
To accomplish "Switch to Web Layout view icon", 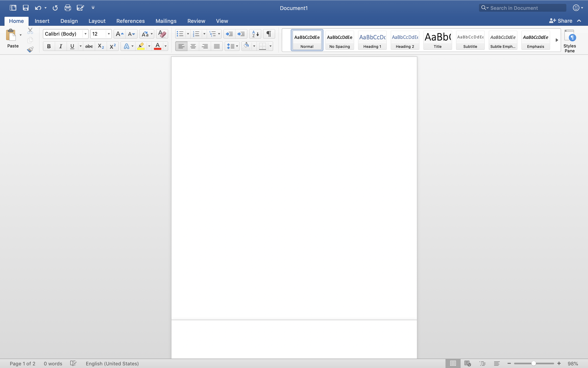I will click(468, 363).
